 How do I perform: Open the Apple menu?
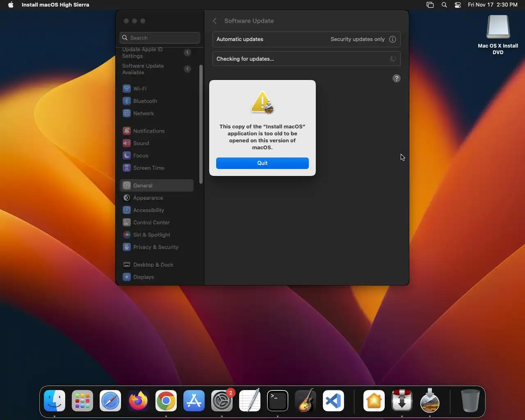(11, 5)
